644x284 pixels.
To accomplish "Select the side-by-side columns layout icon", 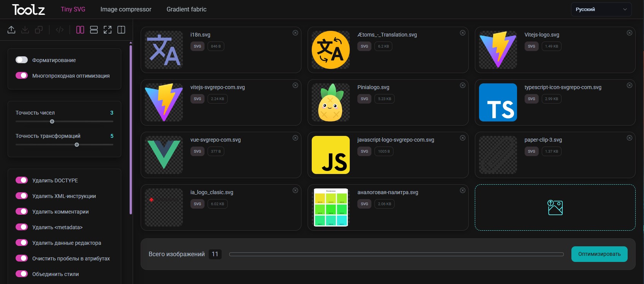I will 80,30.
